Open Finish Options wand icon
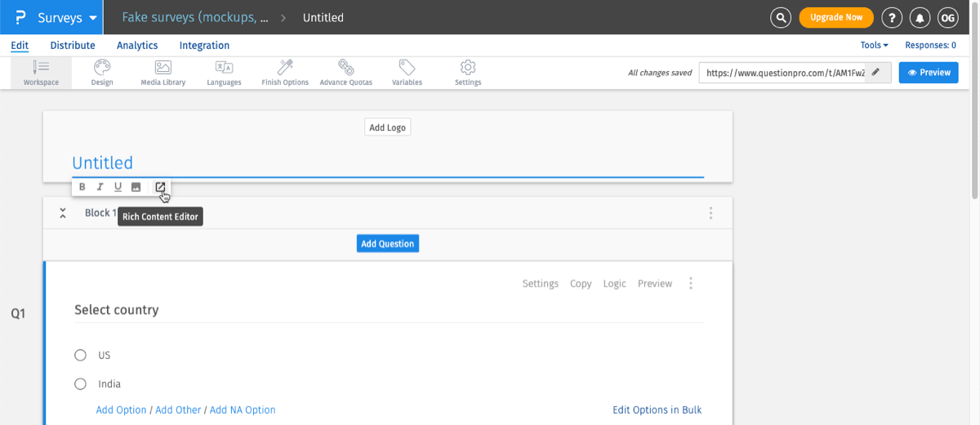Viewport: 980px width, 425px height. pos(285,68)
